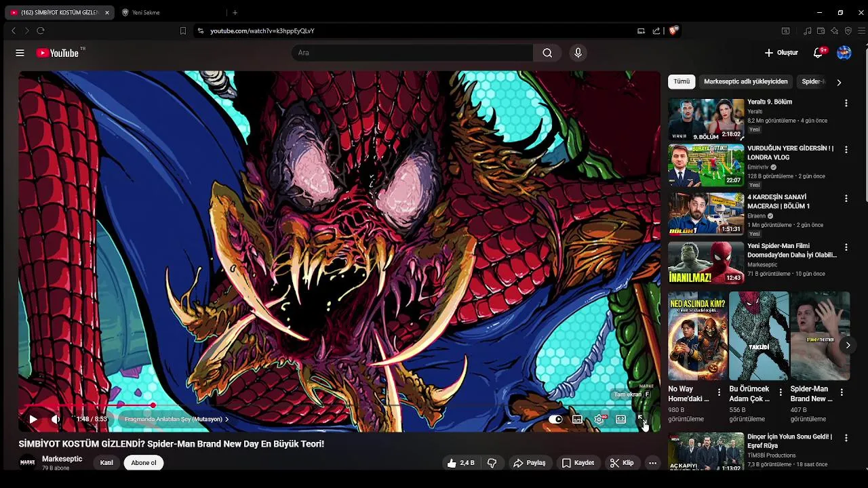Subscribe with Abone ol button
The width and height of the screenshot is (868, 488).
tap(143, 463)
